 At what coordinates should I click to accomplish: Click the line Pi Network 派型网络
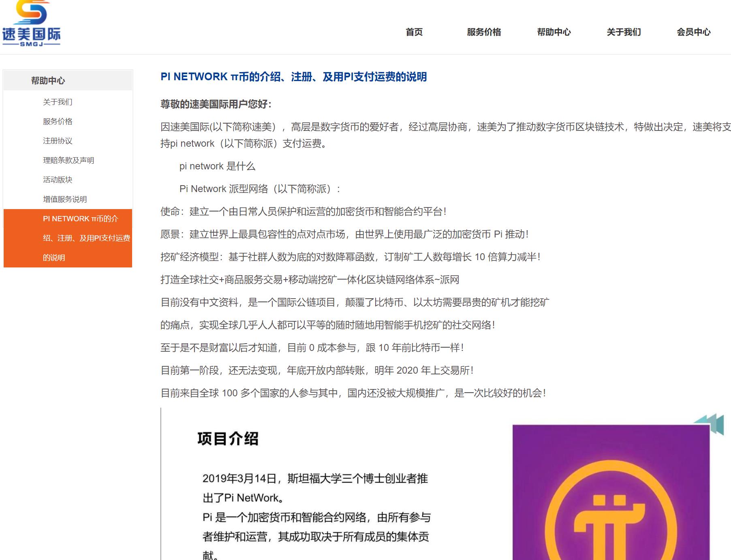pyautogui.click(x=260, y=189)
